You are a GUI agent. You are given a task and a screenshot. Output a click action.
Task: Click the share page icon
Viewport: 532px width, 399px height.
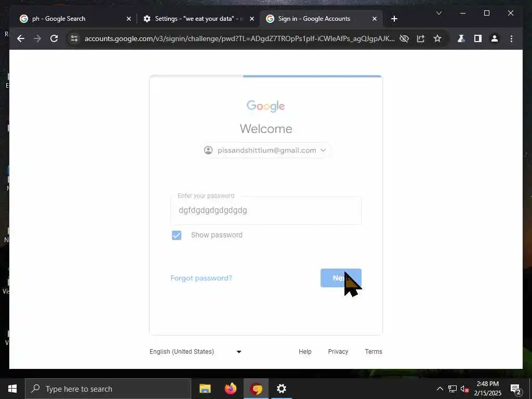click(421, 38)
